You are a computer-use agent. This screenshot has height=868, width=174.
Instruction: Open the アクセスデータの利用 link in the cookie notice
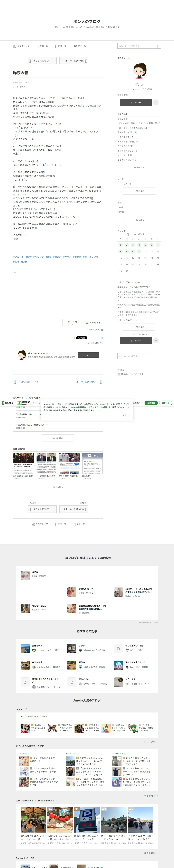click(98, 407)
